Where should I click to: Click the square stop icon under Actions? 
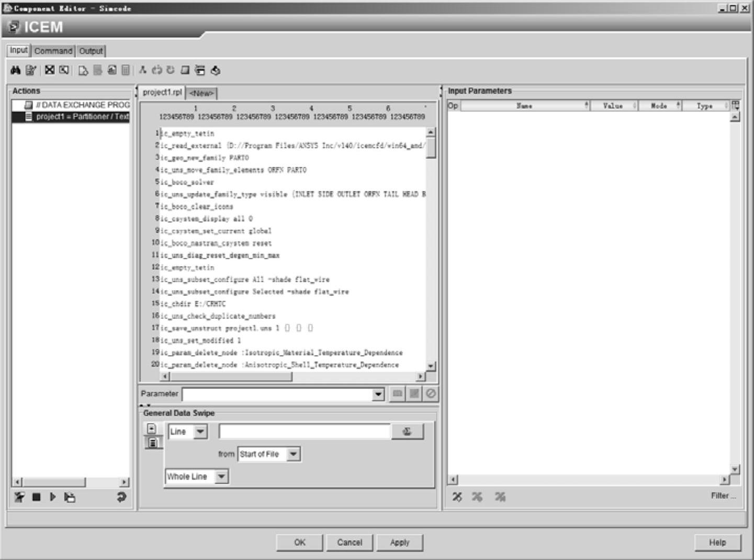point(36,497)
